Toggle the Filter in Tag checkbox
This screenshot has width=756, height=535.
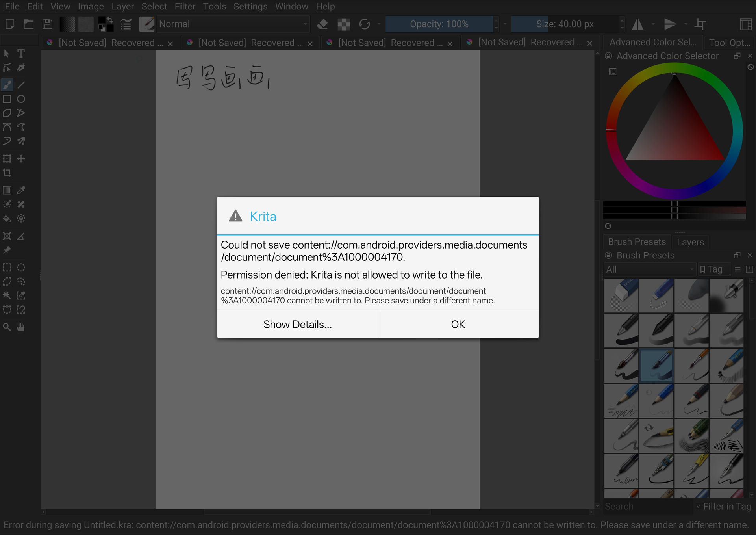pos(699,507)
